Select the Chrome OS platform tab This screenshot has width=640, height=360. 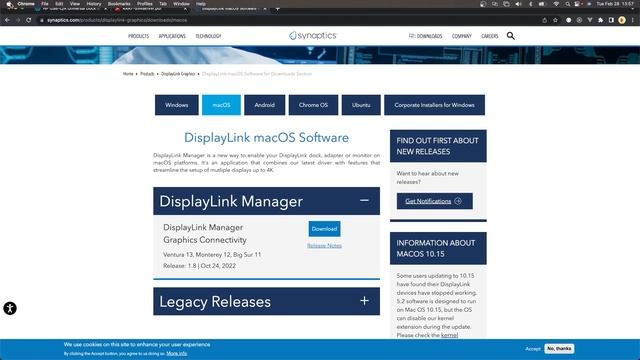[x=313, y=105]
